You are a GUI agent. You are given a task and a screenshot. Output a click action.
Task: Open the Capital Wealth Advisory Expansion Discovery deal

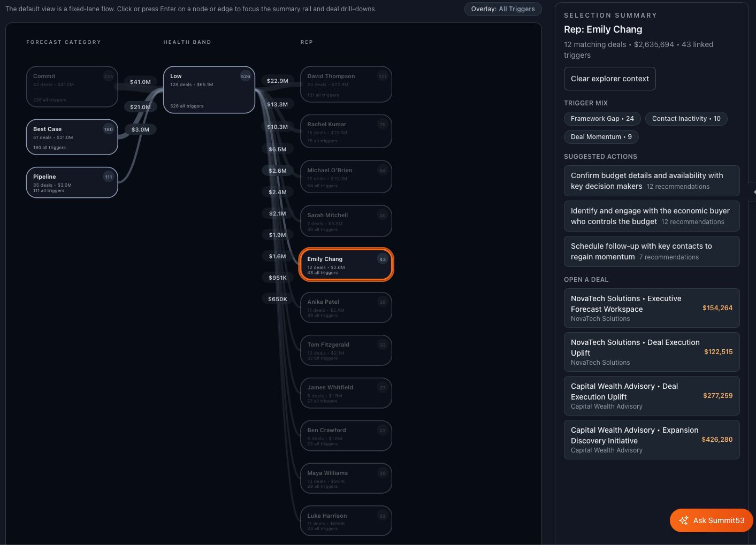[x=651, y=440]
